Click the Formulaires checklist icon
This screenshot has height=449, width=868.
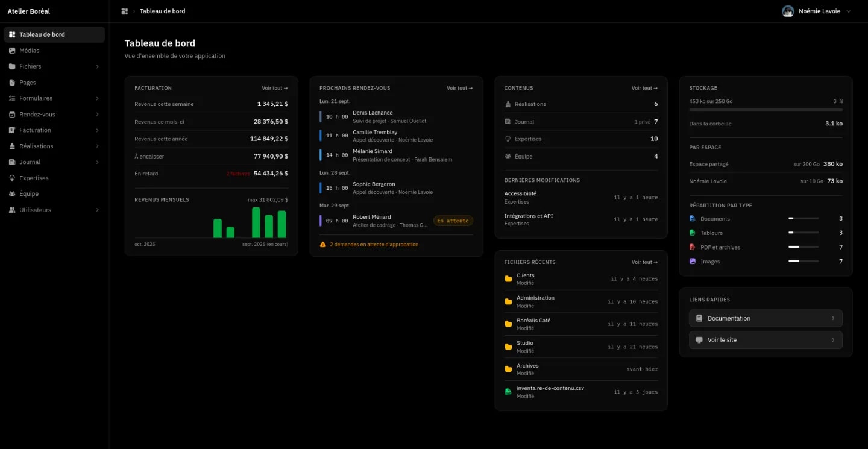pos(12,98)
